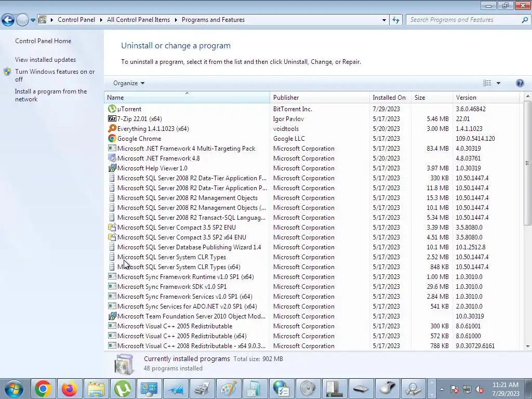Click the program list vertical scrollbar thumb

click(x=527, y=163)
